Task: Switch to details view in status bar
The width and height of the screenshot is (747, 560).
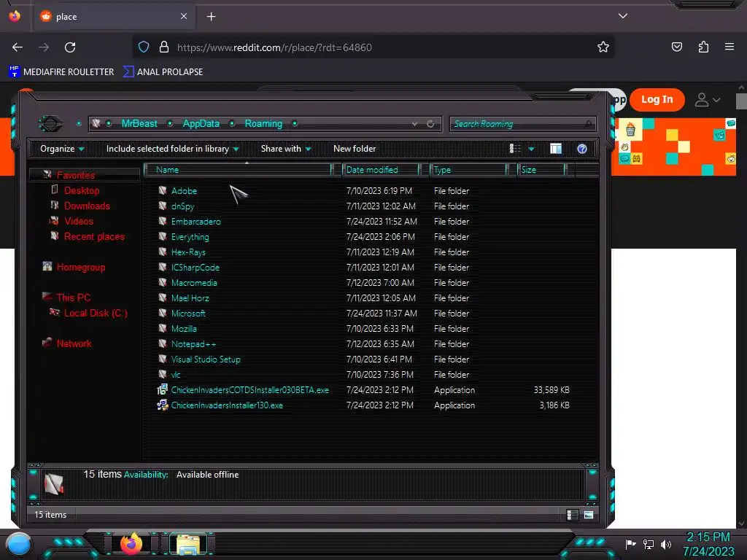Action: pyautogui.click(x=572, y=515)
